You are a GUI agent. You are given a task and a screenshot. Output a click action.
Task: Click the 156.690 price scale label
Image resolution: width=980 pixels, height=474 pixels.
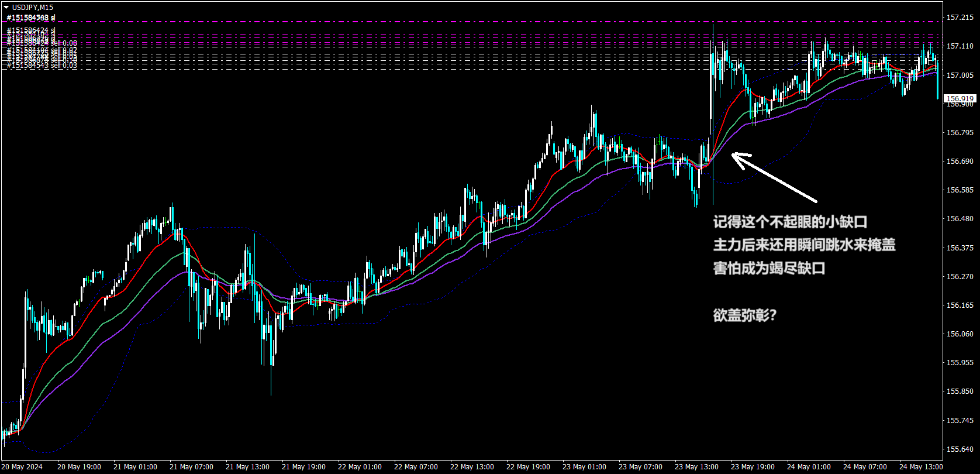pos(959,162)
